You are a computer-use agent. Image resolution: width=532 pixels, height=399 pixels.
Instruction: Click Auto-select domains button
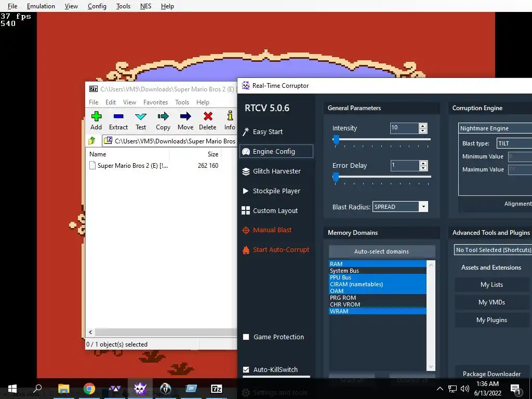click(382, 251)
